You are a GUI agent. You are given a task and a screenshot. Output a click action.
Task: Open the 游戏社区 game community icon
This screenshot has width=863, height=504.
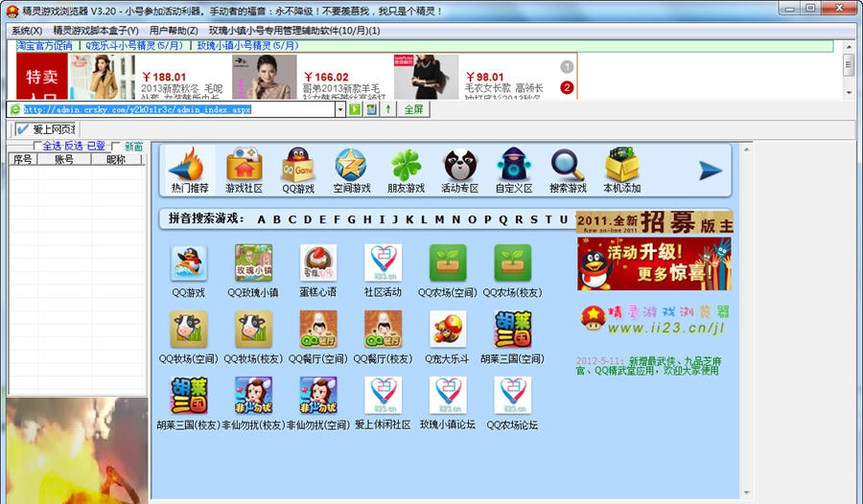click(244, 170)
